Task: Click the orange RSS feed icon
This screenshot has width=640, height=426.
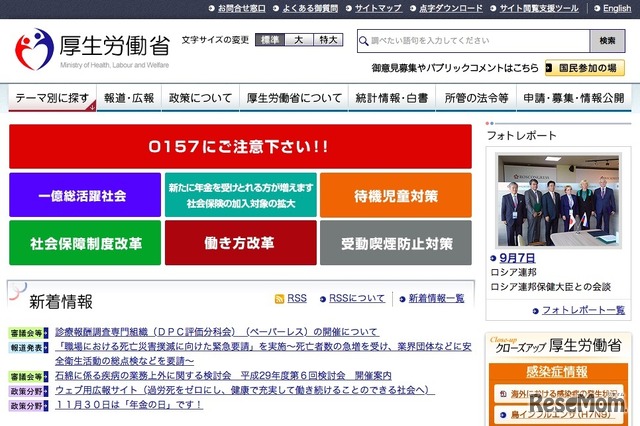Action: pyautogui.click(x=280, y=299)
